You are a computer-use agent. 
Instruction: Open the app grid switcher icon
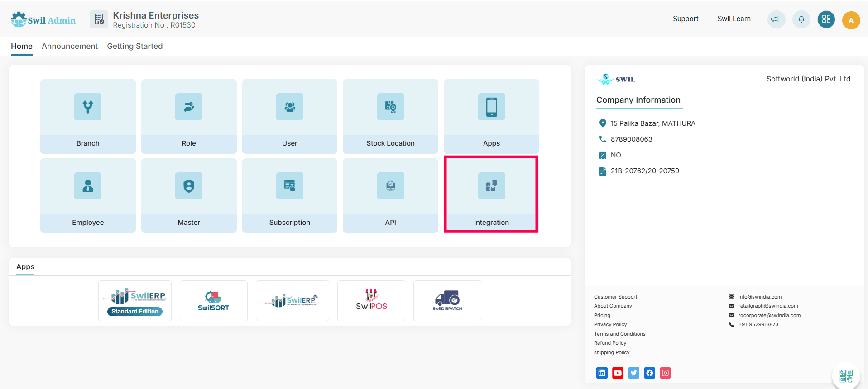coord(826,19)
